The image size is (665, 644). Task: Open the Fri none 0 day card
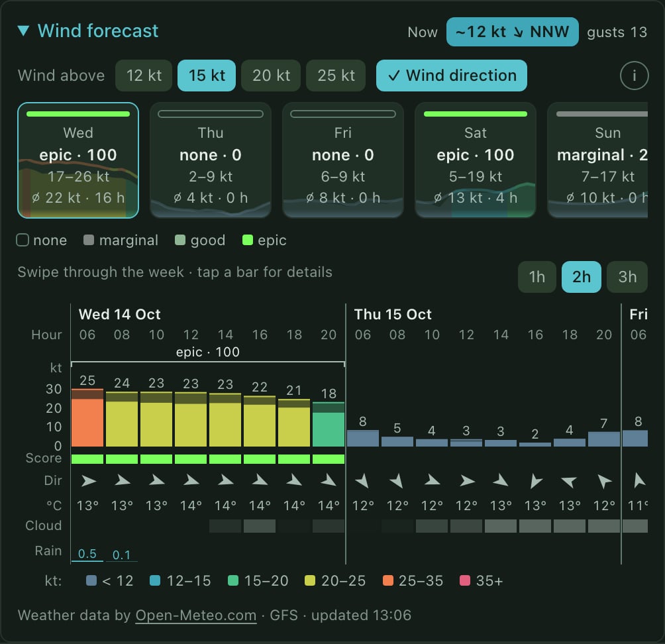point(342,160)
